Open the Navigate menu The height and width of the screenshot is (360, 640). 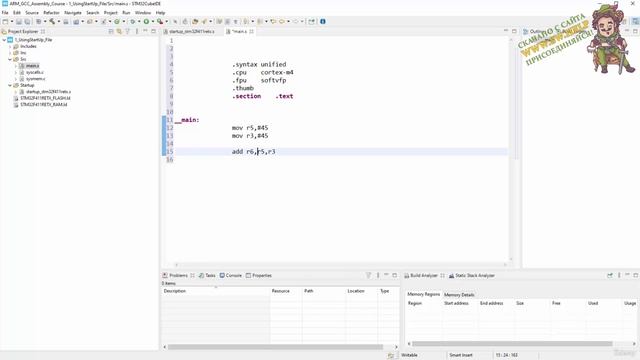(73, 13)
